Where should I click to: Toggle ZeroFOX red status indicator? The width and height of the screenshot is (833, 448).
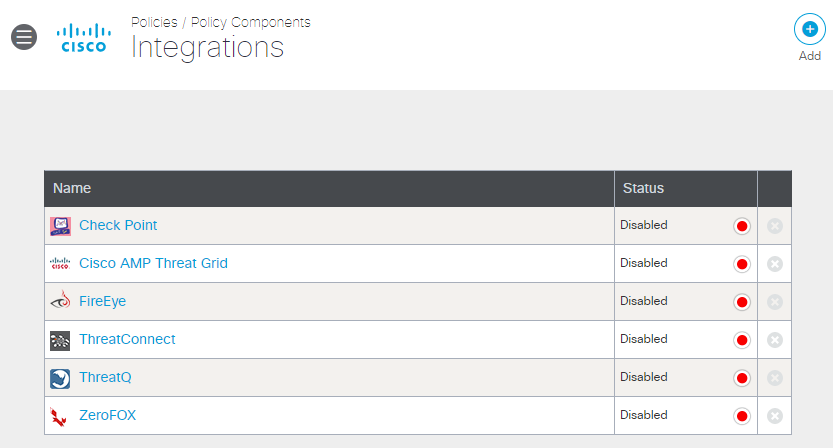pyautogui.click(x=742, y=416)
